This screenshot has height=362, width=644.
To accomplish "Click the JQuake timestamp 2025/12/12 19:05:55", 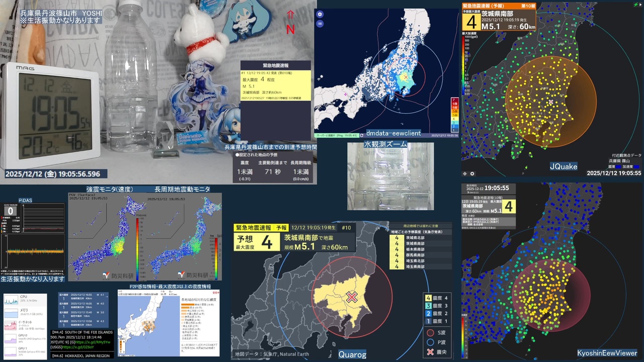I will pos(614,173).
